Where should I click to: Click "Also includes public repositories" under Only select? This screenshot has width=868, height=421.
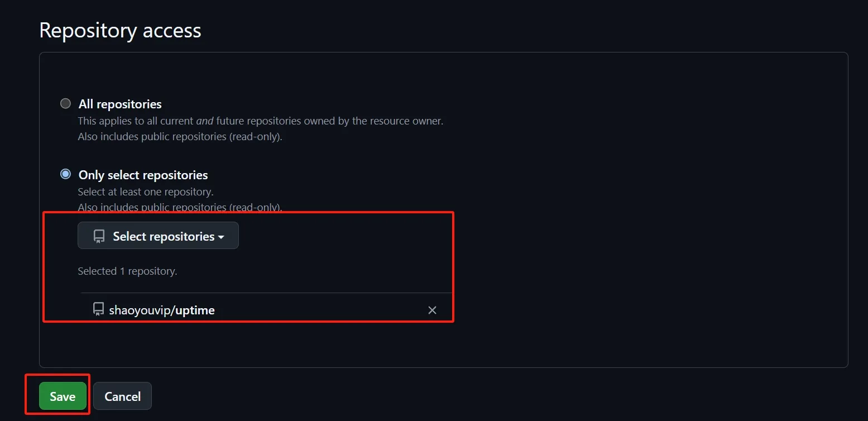pos(180,207)
